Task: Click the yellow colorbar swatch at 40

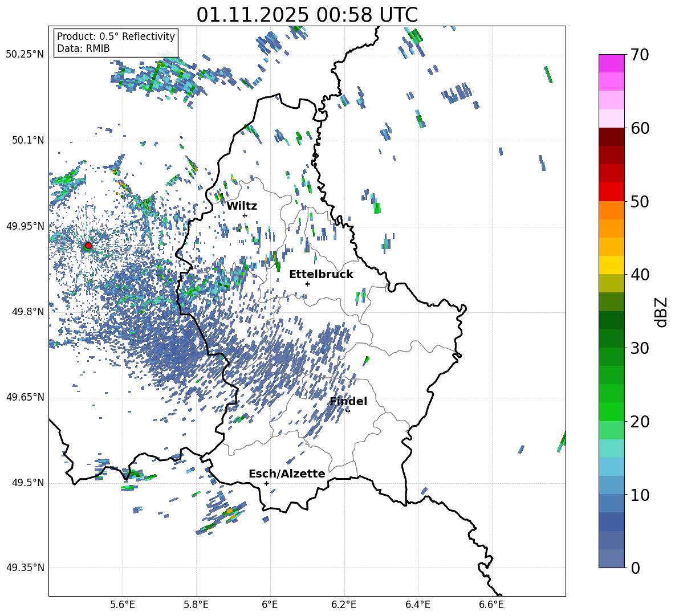Action: tap(611, 265)
